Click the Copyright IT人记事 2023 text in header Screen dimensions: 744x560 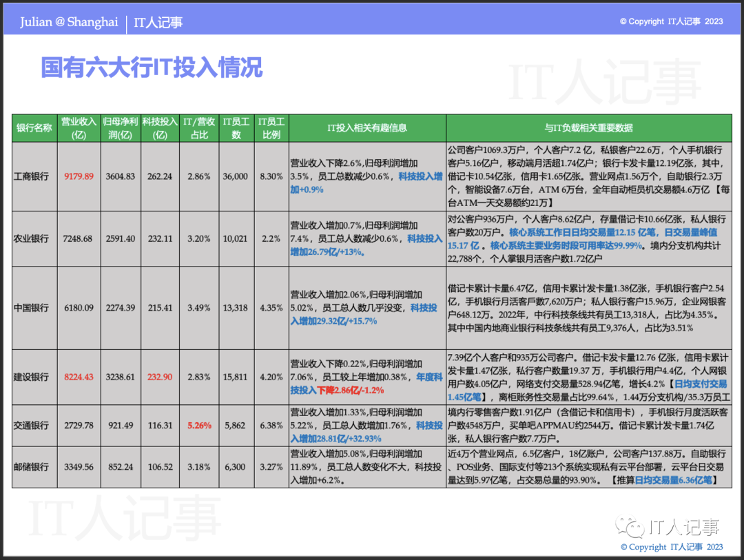click(x=672, y=21)
